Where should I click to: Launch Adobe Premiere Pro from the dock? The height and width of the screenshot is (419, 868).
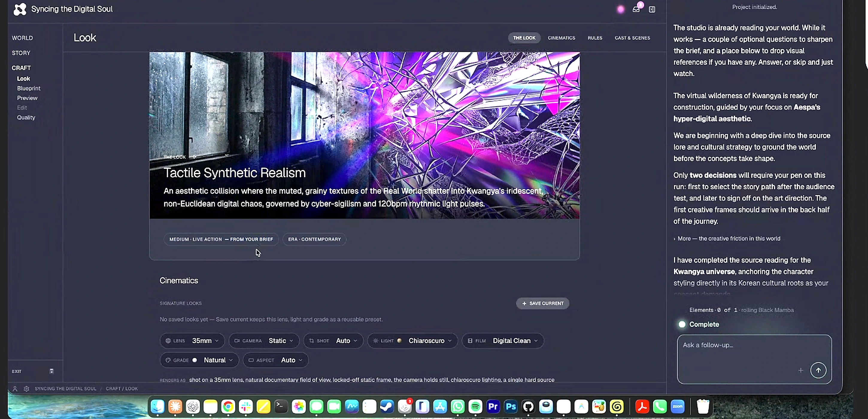point(493,406)
